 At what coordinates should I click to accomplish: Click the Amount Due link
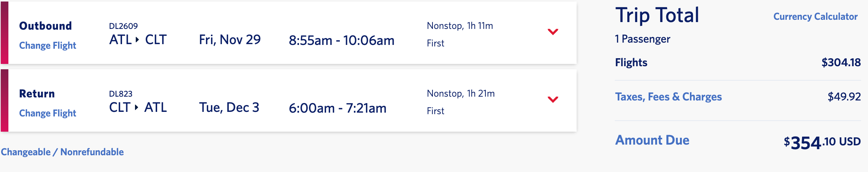pos(652,140)
